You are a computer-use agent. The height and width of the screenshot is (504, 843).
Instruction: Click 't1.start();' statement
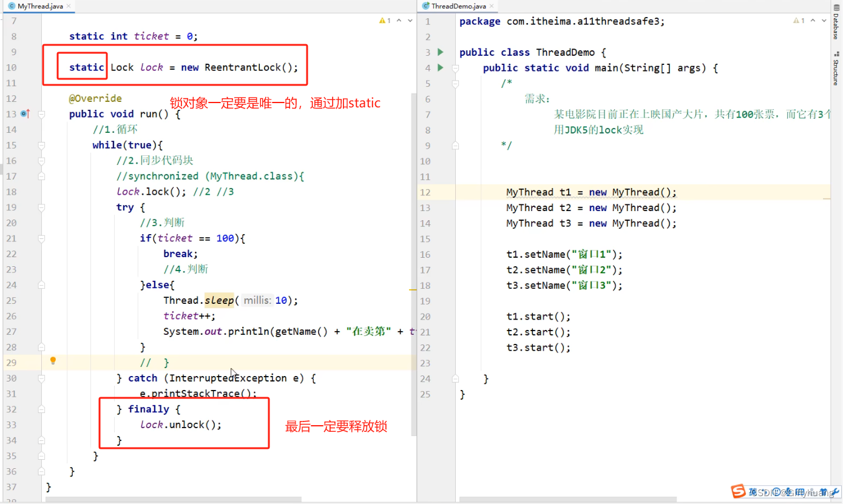click(x=538, y=317)
